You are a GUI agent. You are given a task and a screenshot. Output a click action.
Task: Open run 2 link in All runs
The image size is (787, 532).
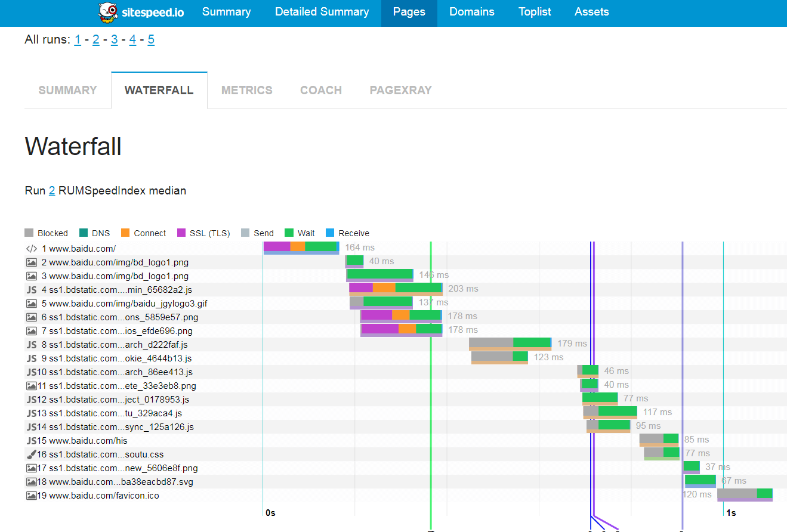[x=96, y=40]
